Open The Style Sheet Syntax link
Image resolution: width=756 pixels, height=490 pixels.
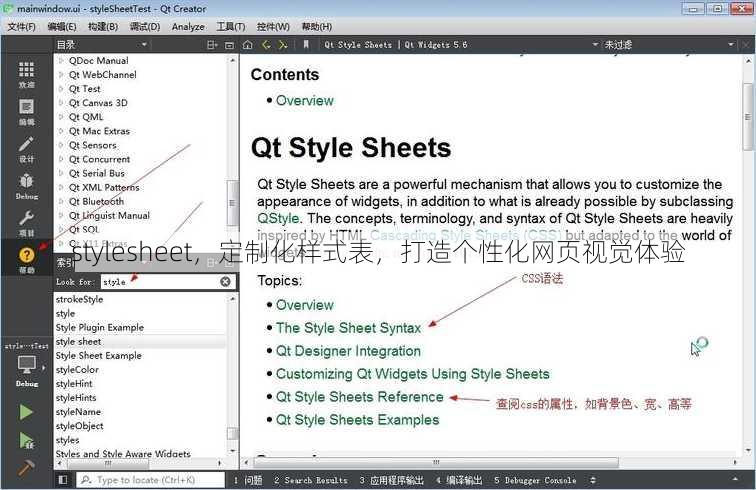pyautogui.click(x=349, y=328)
